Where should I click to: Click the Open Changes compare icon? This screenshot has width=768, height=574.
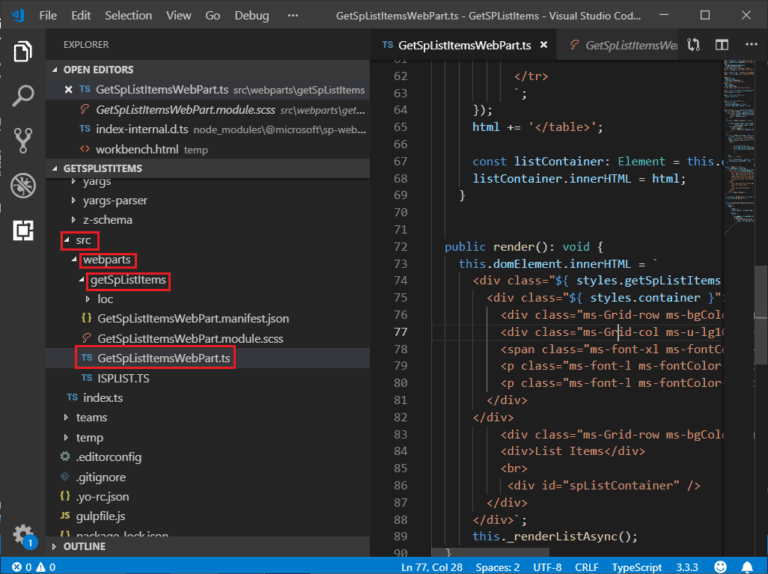[x=693, y=45]
